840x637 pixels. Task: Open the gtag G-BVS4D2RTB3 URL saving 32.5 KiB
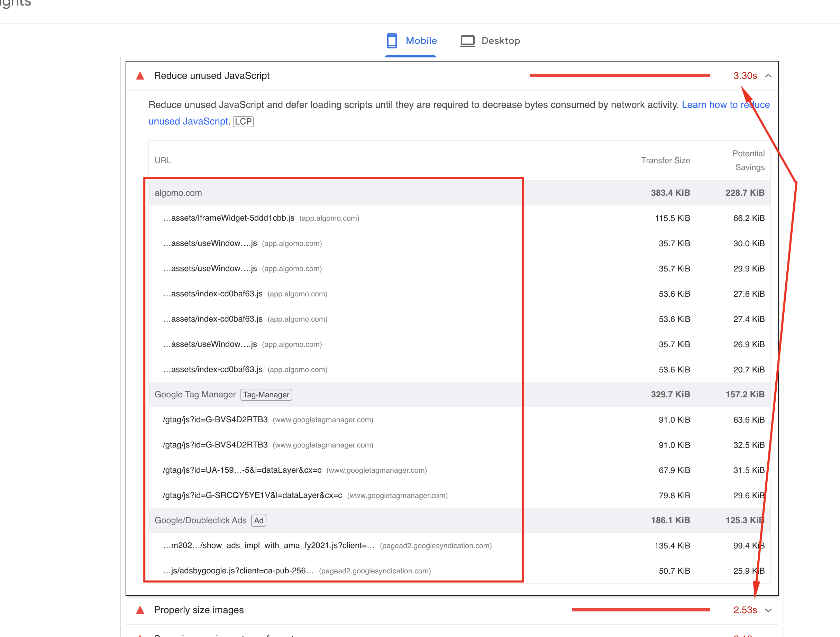click(215, 445)
